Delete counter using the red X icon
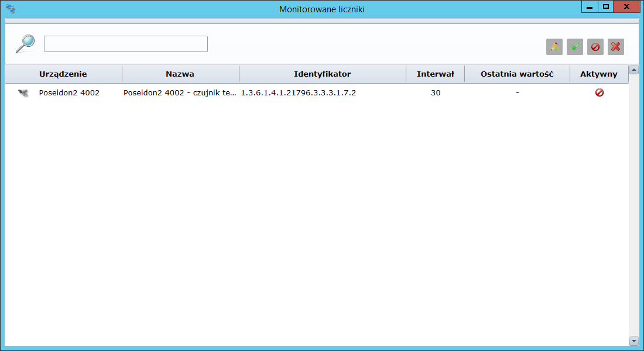Image resolution: width=644 pixels, height=351 pixels. click(x=616, y=47)
